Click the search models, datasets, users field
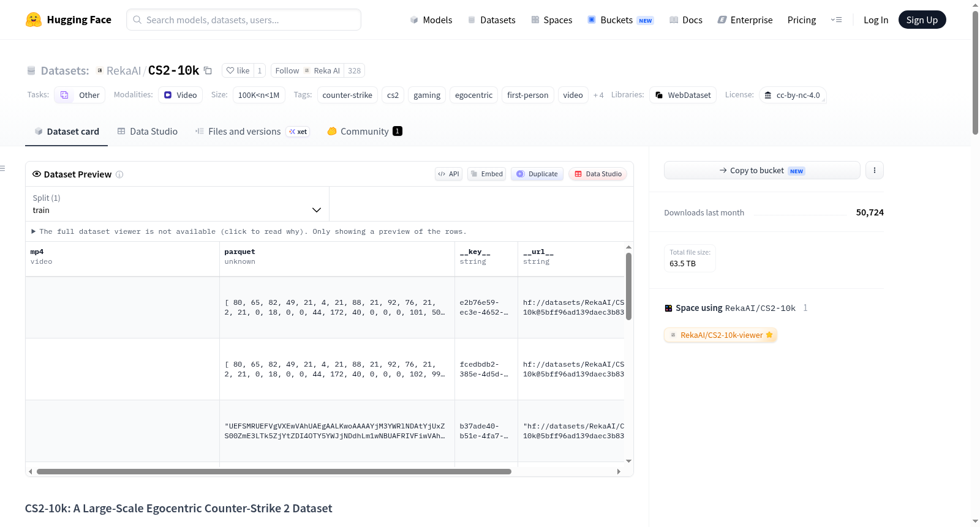The image size is (980, 527). (x=244, y=20)
